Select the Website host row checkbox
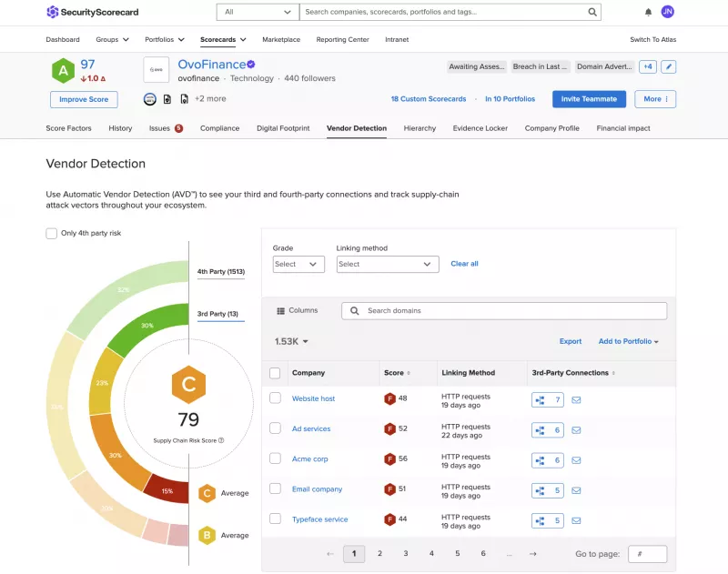Image resolution: width=728 pixels, height=574 pixels. click(x=276, y=398)
